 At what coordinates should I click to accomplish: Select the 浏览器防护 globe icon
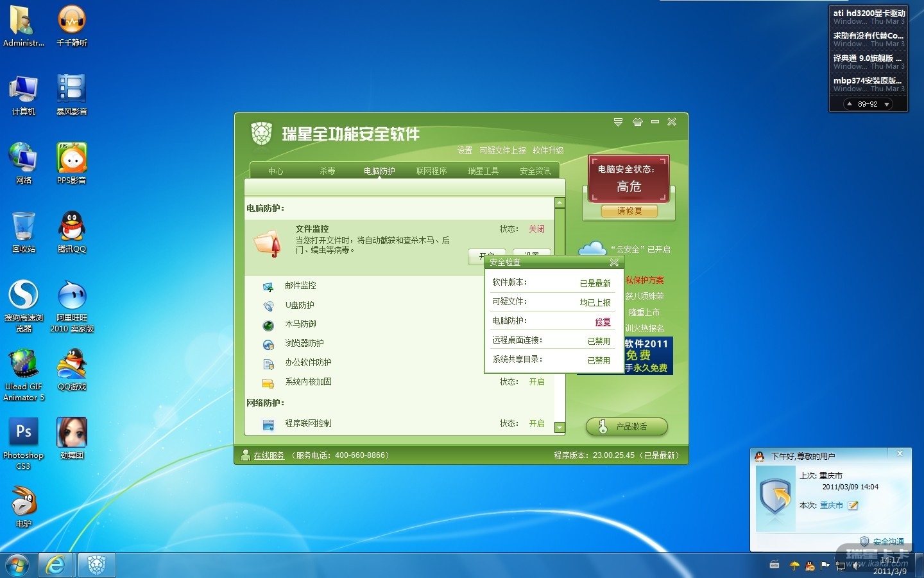click(268, 344)
